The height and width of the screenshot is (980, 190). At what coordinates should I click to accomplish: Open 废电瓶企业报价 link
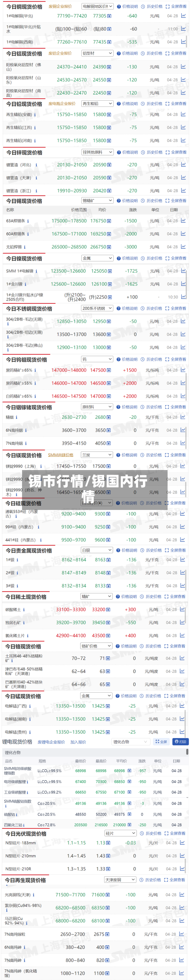(62, 104)
